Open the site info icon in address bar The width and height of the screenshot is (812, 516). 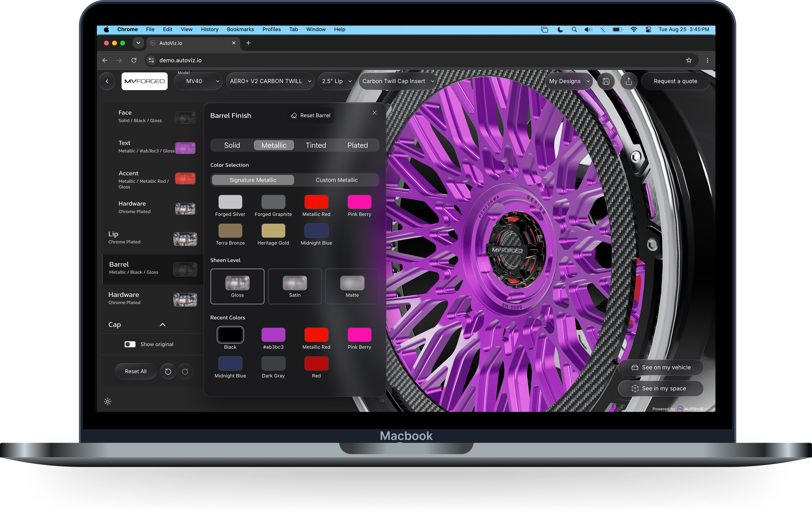point(151,60)
